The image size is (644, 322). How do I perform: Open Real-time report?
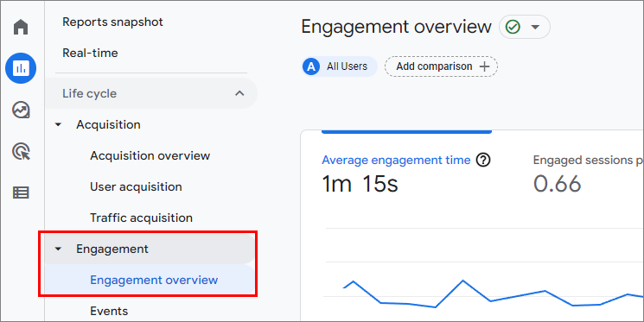(90, 53)
